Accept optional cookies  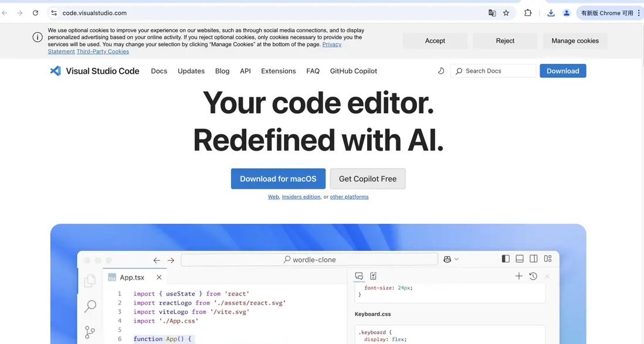coord(435,40)
